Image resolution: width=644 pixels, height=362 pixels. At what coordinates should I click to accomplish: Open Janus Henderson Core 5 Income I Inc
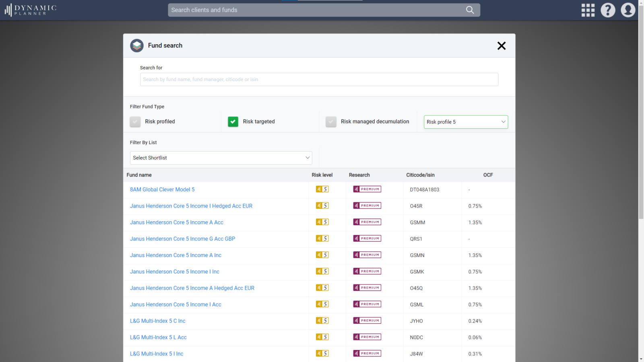point(175,272)
